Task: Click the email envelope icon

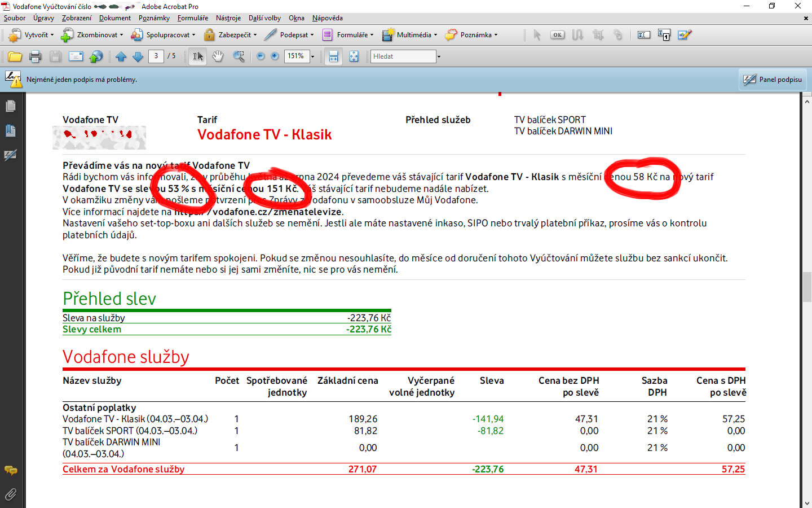Action: click(76, 56)
